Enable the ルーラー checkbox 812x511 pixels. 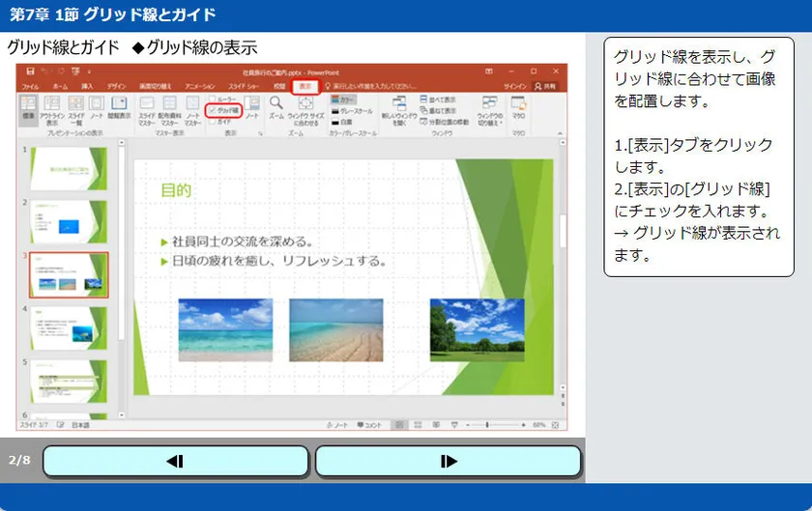coord(212,99)
